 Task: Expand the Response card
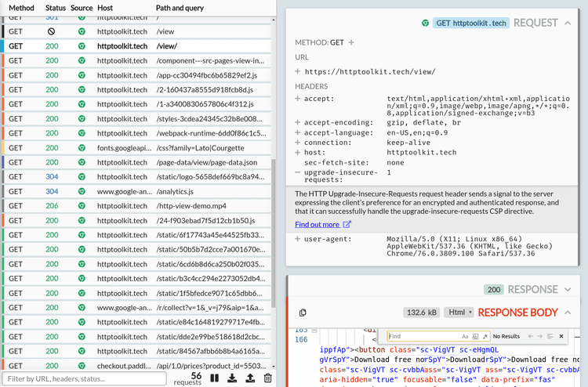(566, 290)
